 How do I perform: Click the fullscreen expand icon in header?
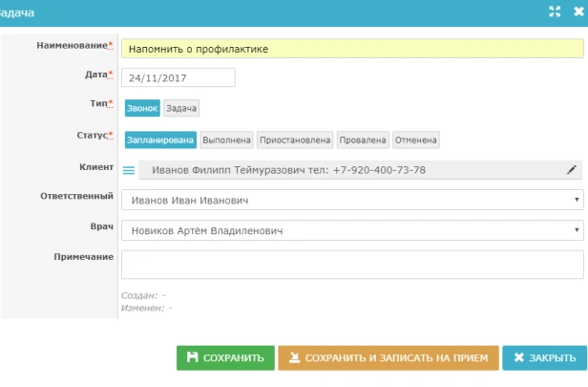click(x=555, y=11)
